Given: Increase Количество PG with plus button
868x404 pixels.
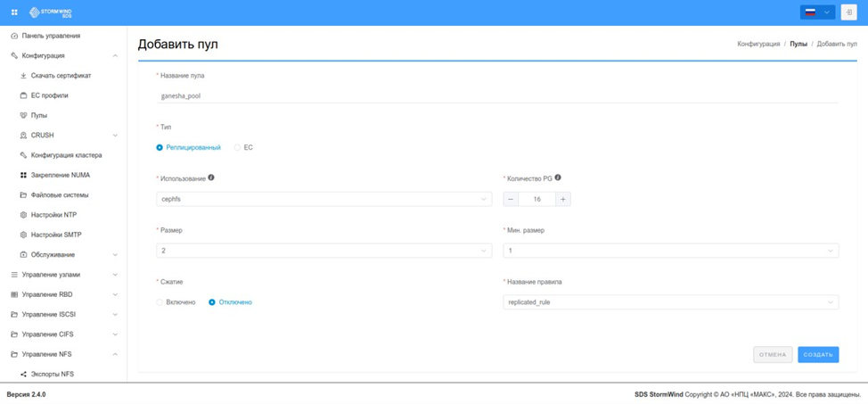Looking at the screenshot, I should coord(563,200).
